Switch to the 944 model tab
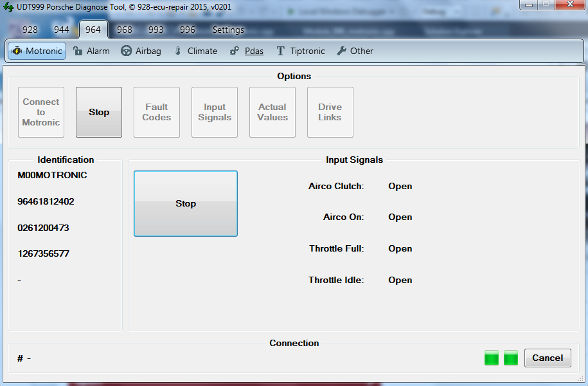588x386 pixels. click(62, 30)
